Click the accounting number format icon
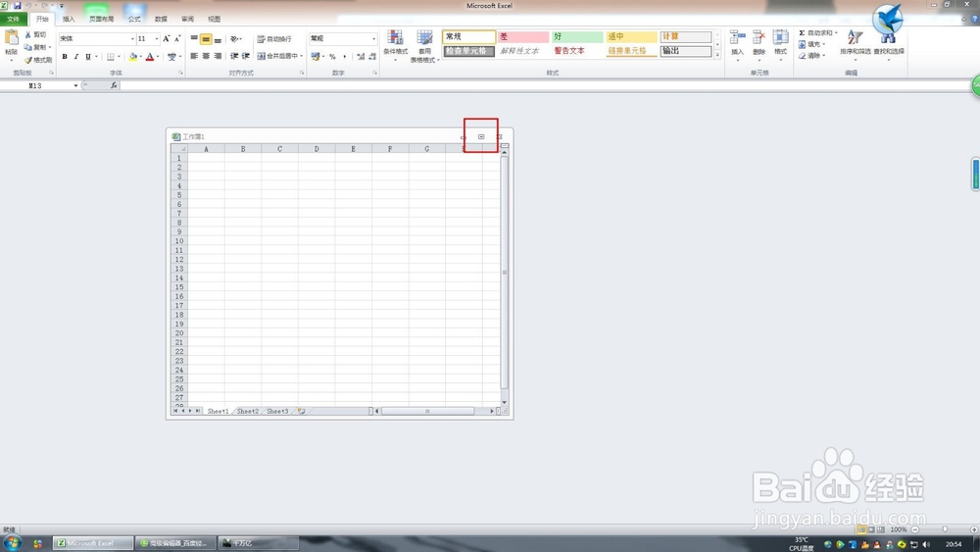The image size is (980, 552). pos(315,56)
